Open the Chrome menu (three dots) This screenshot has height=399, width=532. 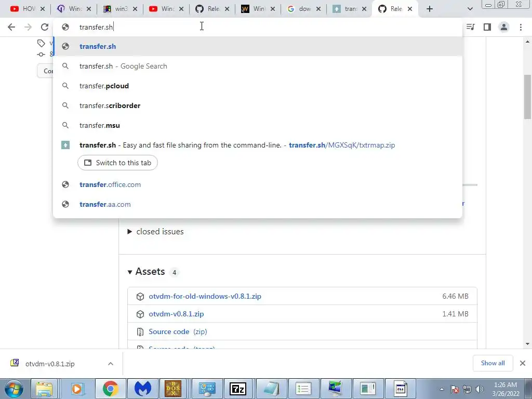click(x=521, y=27)
